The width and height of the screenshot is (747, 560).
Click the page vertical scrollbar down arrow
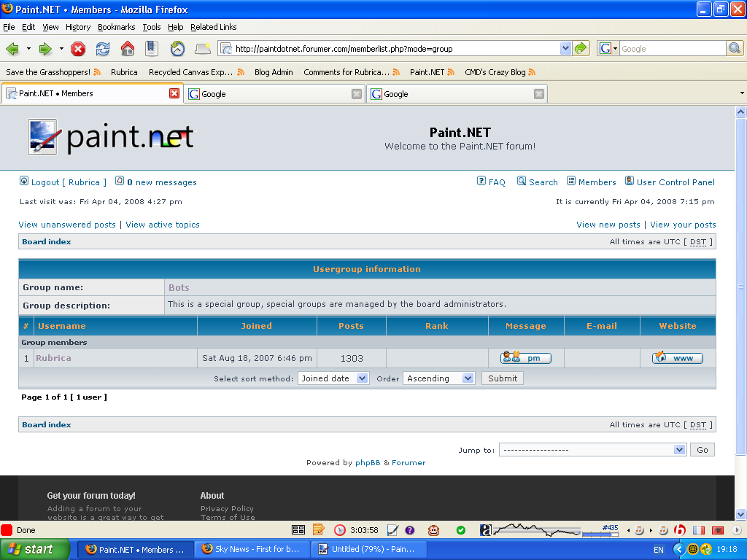(741, 514)
